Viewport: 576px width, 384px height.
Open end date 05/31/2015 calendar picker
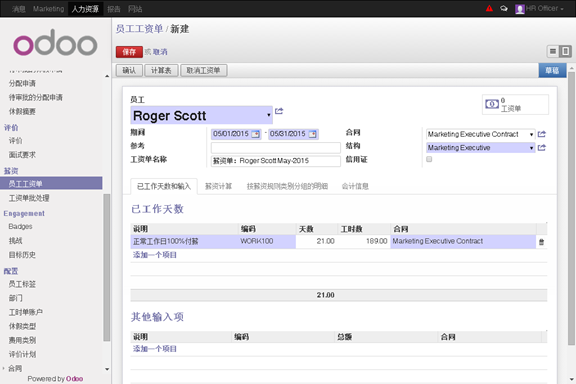click(x=313, y=134)
